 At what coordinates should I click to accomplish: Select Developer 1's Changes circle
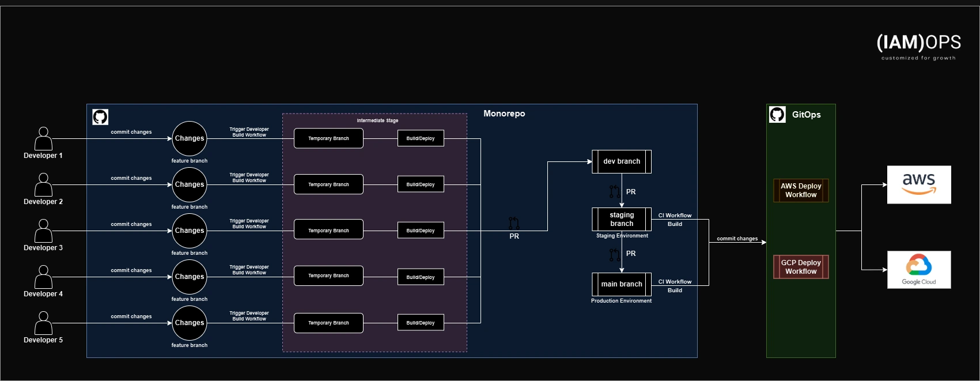tap(190, 138)
